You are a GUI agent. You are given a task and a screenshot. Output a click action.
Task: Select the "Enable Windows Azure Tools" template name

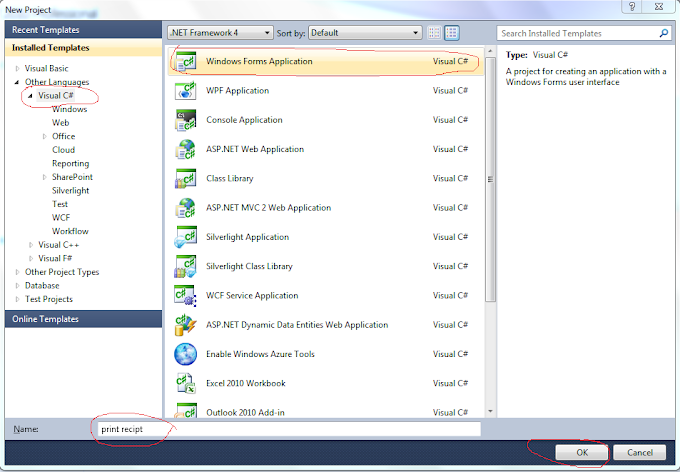[260, 354]
